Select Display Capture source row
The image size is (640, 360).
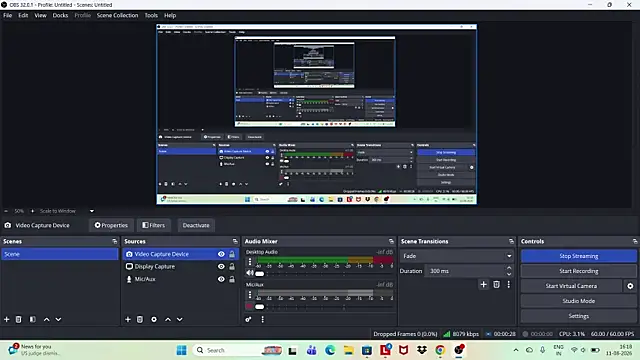[181, 267]
